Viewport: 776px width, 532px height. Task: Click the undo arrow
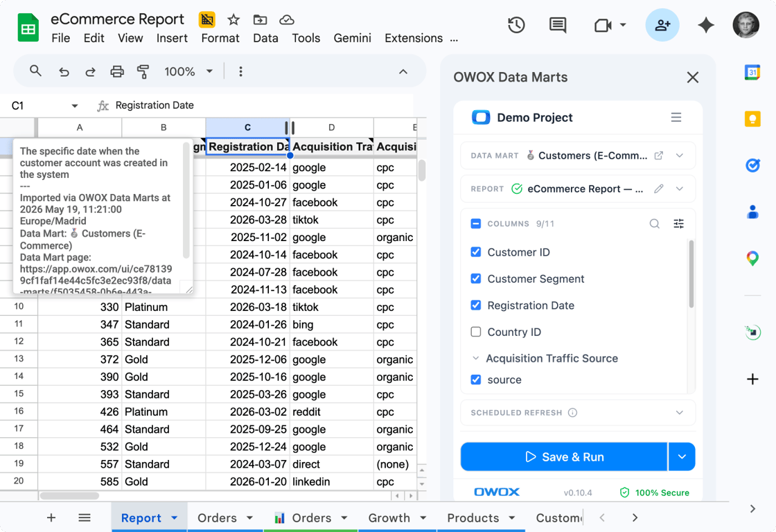click(64, 72)
